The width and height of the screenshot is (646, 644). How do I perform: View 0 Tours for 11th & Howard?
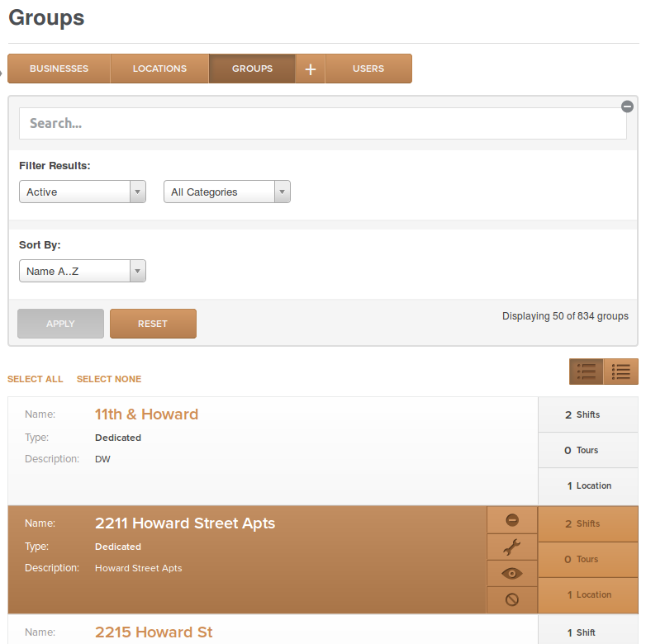588,450
